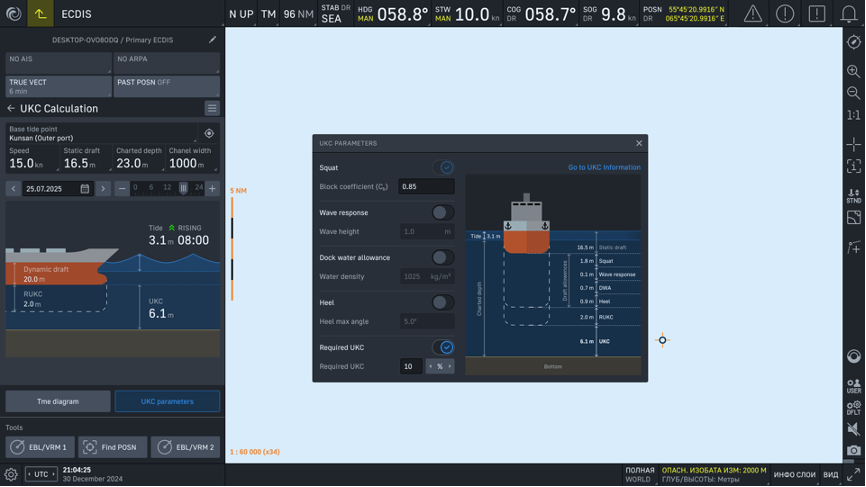Toggle the Wave response switch
Screen dimensions: 866x487
pyautogui.click(x=443, y=213)
